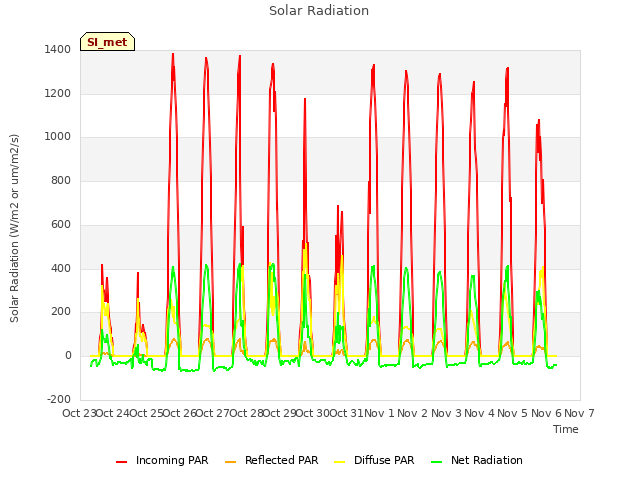Click the Nov 2 x-axis date label

click(x=413, y=413)
